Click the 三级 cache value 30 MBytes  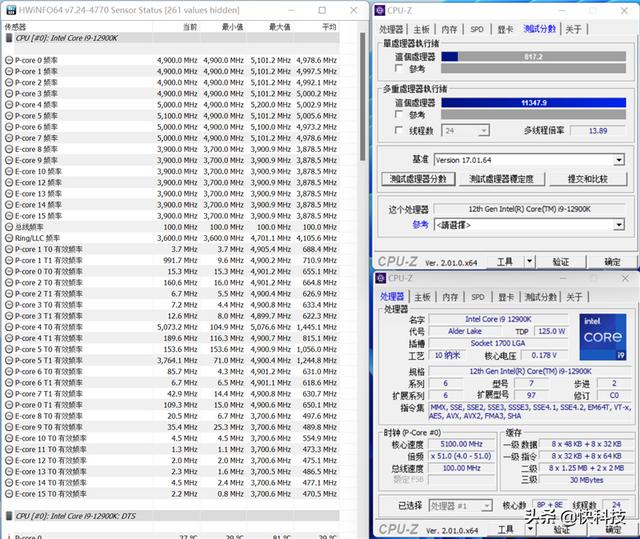pyautogui.click(x=586, y=480)
